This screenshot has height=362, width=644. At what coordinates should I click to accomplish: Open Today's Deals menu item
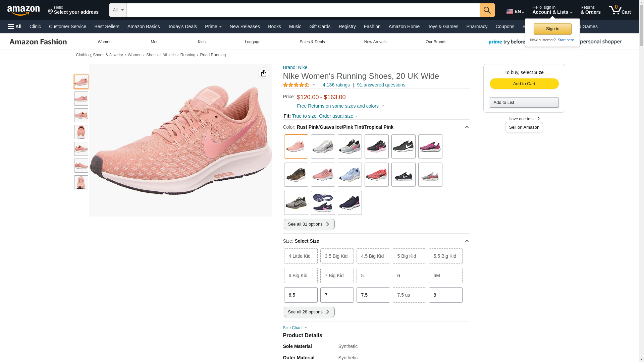[x=182, y=26]
